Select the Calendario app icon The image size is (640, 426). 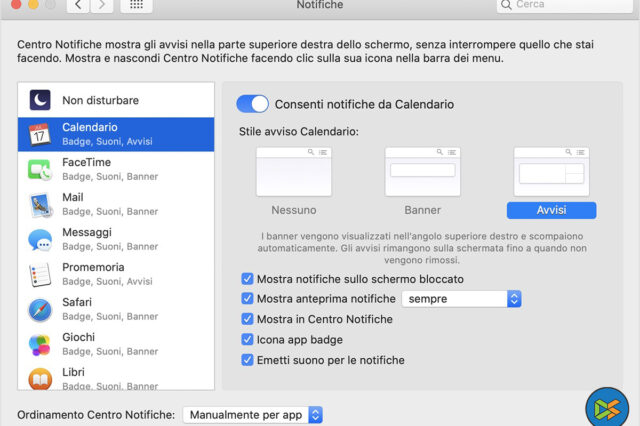[x=40, y=134]
